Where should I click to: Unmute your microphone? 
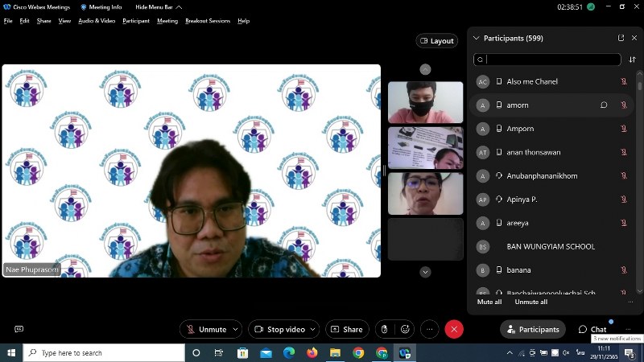coord(207,329)
